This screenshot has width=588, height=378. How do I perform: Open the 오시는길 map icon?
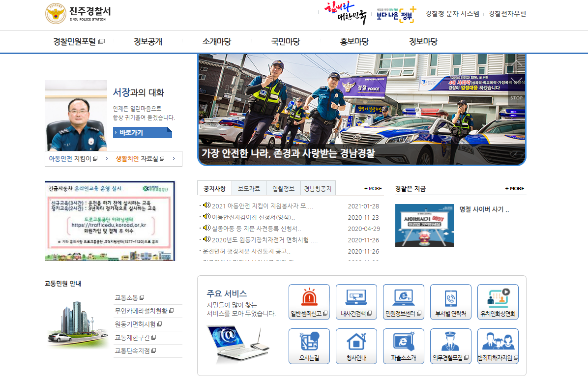coord(309,346)
